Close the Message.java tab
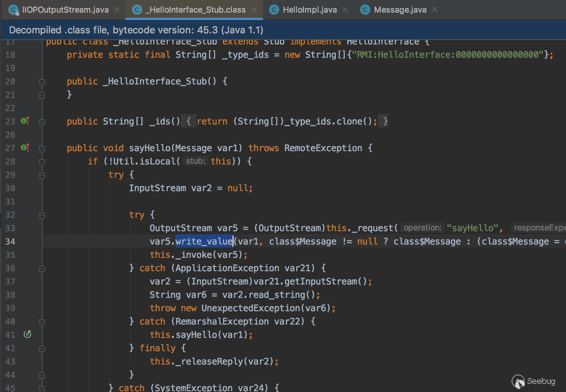The width and height of the screenshot is (566, 392). coord(435,10)
